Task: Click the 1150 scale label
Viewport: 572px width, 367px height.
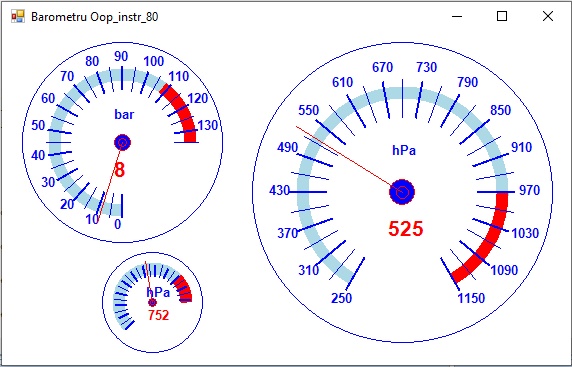Action: pos(471,298)
